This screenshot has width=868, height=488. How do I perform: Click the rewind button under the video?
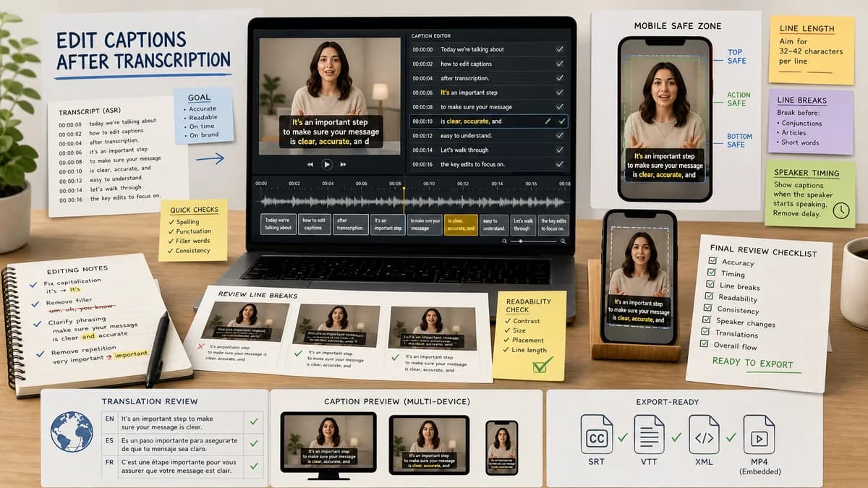coord(310,165)
